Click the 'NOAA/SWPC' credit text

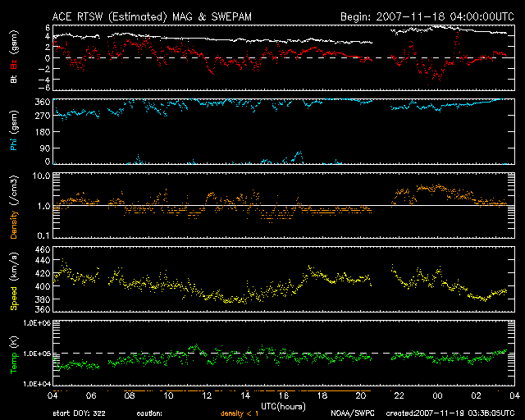(353, 413)
